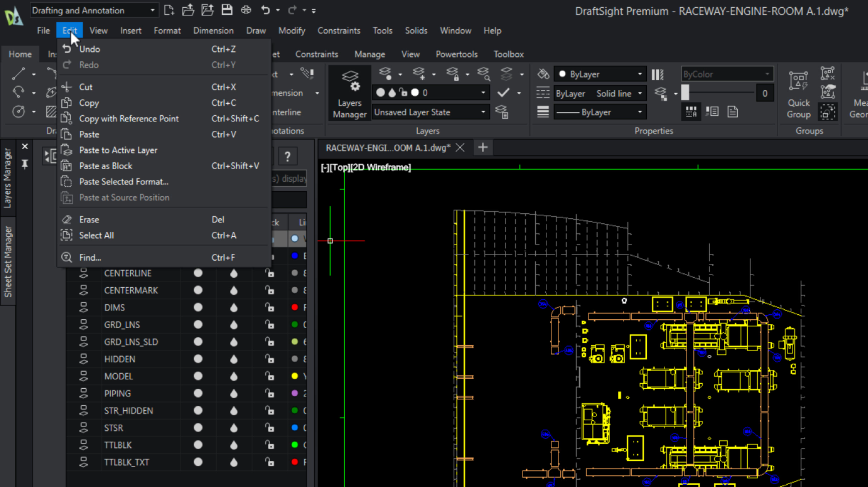Click the Undo arrow in quick access toolbar
Screen dimensions: 868x487
(x=265, y=10)
